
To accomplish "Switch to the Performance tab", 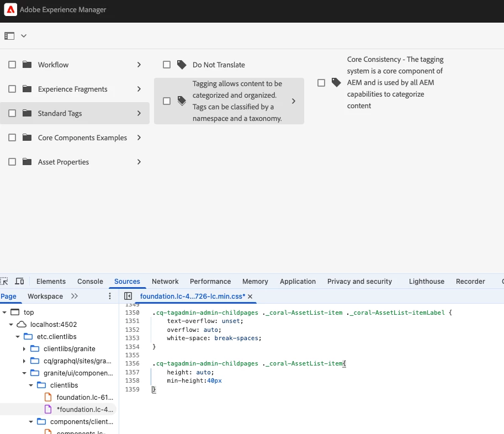I will [210, 281].
